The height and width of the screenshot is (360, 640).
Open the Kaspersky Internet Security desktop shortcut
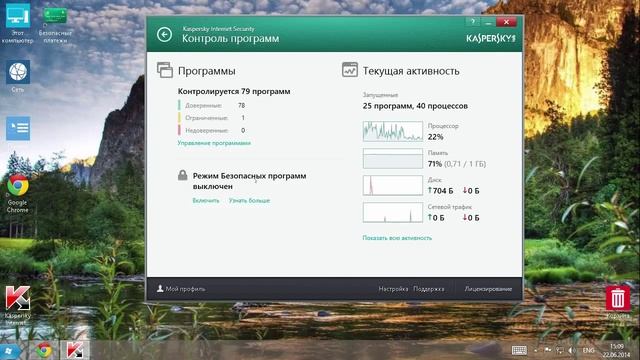click(18, 305)
